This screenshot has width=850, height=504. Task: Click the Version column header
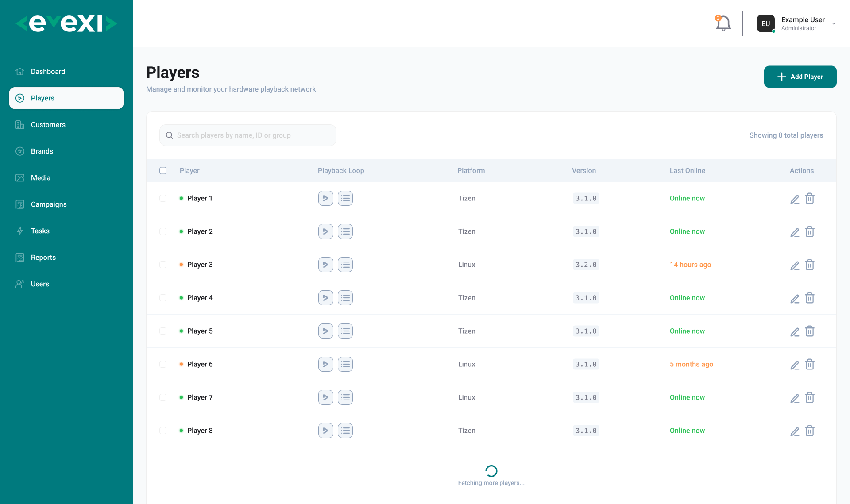point(584,171)
